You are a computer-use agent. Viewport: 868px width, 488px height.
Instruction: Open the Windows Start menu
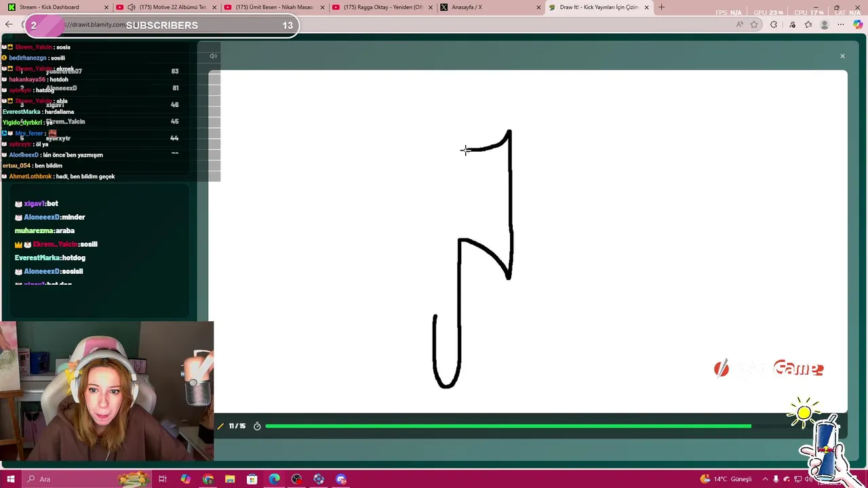11,479
